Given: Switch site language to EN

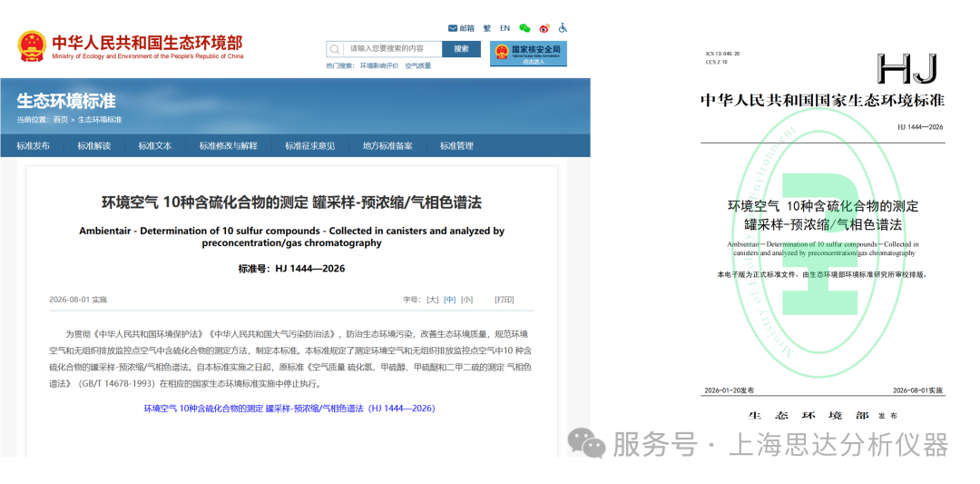Looking at the screenshot, I should tap(505, 28).
